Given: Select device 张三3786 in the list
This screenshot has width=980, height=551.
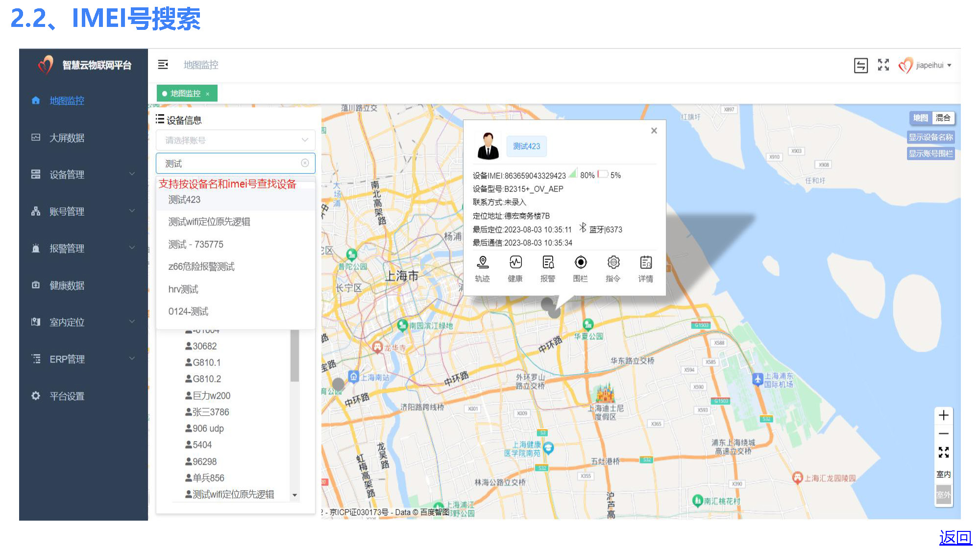Looking at the screenshot, I should (x=207, y=412).
